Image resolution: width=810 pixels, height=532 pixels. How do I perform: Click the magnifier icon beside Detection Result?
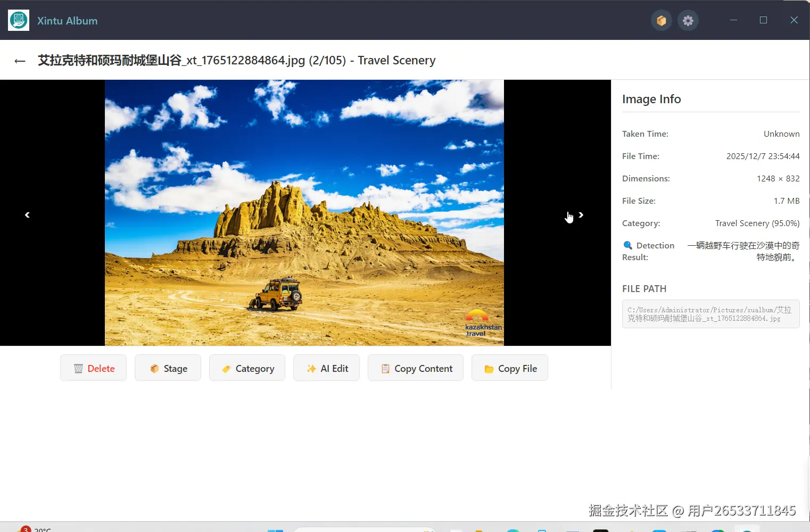coord(627,245)
